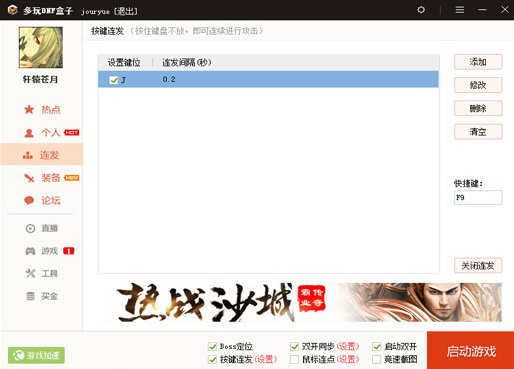Minimize the DNF box window

click(482, 10)
